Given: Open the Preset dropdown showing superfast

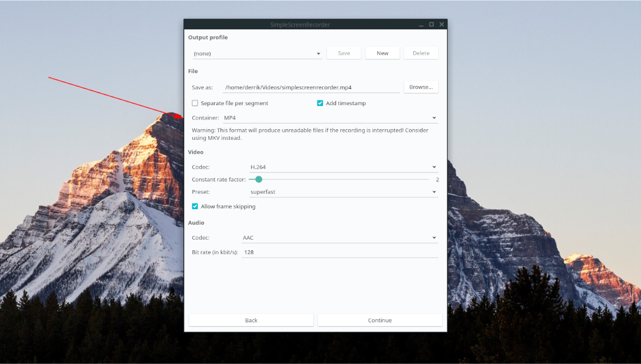Looking at the screenshot, I should pos(343,192).
